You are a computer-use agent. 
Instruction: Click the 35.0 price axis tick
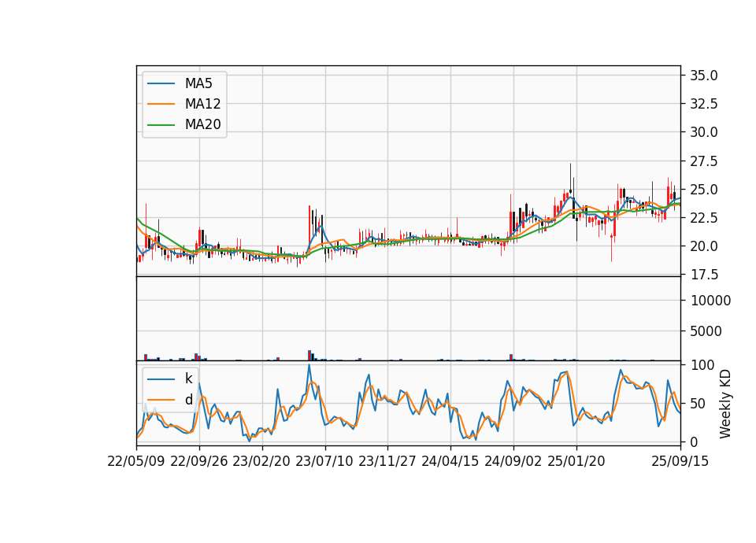[704, 76]
